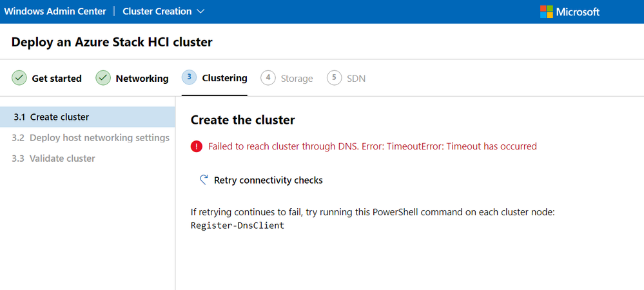Click the retry circular arrow icon

pyautogui.click(x=203, y=180)
